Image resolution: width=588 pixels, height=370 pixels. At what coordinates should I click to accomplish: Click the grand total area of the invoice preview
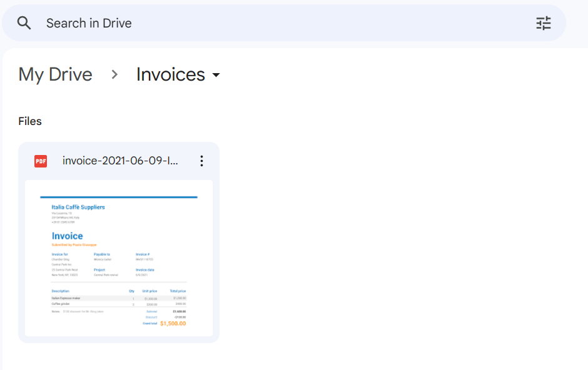(x=166, y=324)
